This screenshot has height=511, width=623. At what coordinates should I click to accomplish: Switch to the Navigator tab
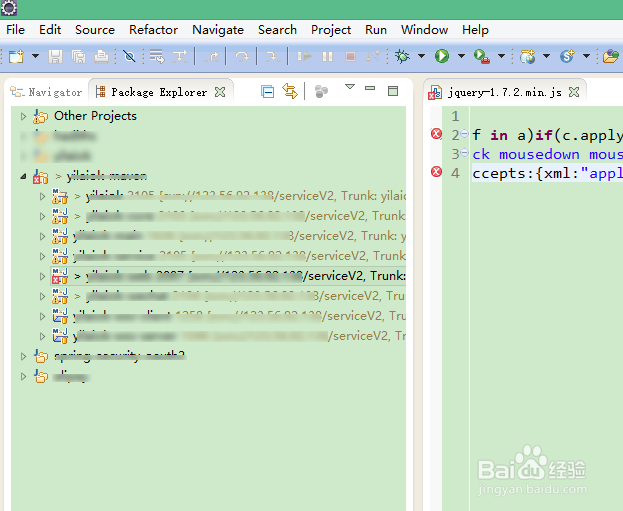click(46, 92)
